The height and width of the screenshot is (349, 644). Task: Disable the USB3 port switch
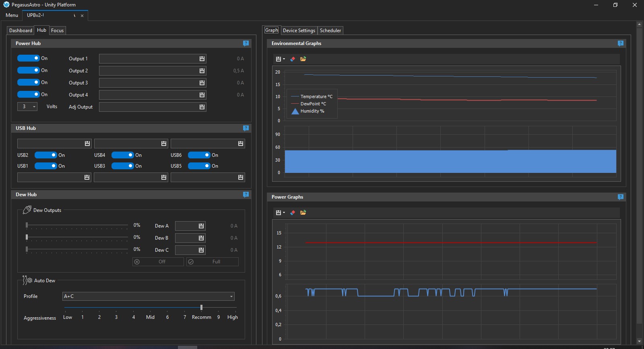pyautogui.click(x=122, y=166)
